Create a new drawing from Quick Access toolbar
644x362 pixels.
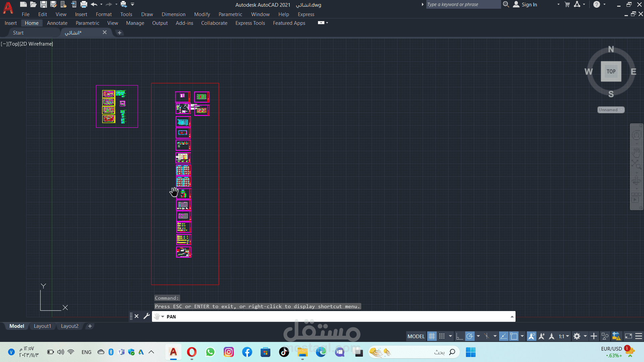point(23,4)
